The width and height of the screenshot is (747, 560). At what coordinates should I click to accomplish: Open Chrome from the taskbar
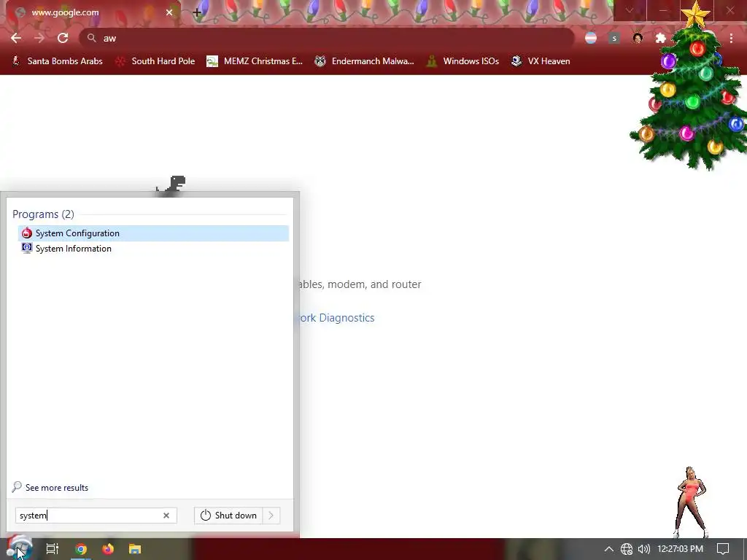(x=81, y=549)
